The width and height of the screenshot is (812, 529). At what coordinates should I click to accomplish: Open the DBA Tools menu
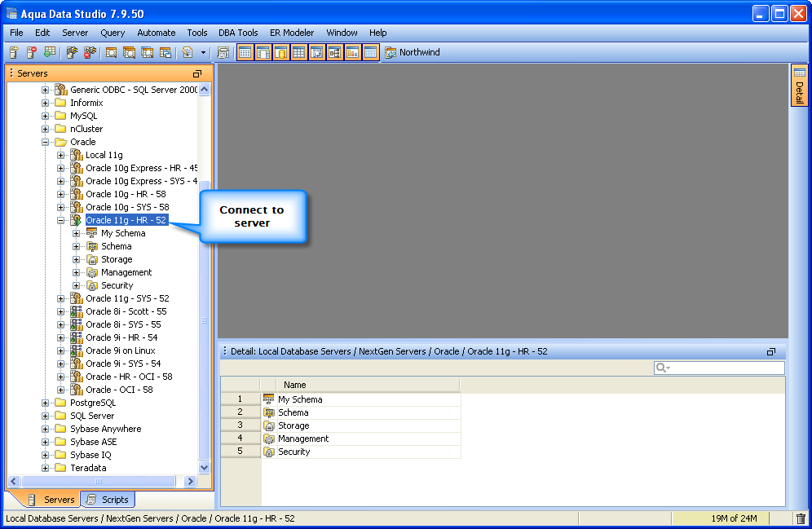[238, 33]
